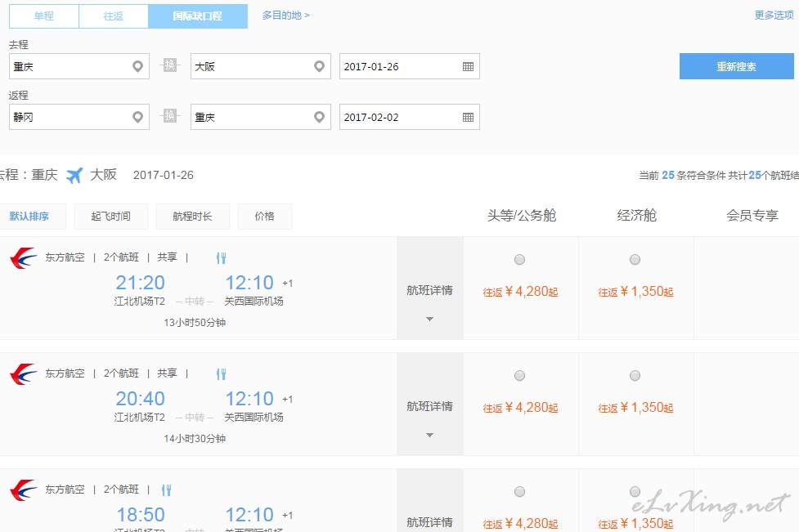Open 更多选项 link
This screenshot has width=799, height=532.
774,16
